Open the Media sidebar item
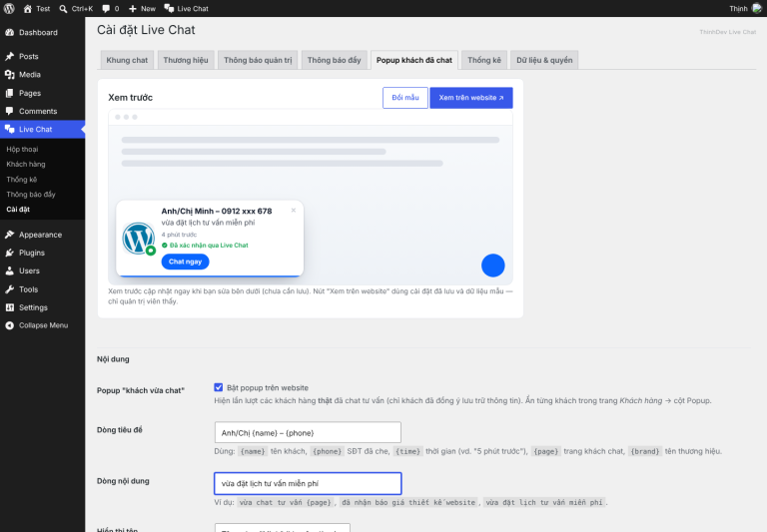This screenshot has height=532, width=767. (43, 74)
